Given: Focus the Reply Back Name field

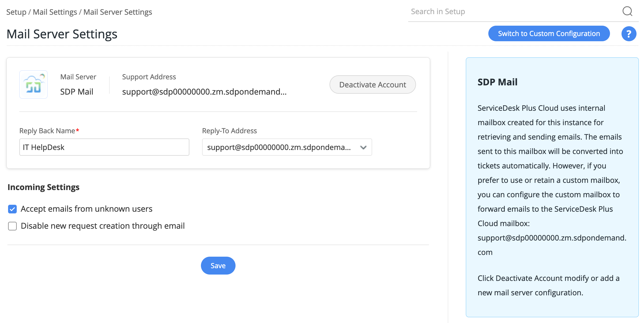Looking at the screenshot, I should click(104, 147).
